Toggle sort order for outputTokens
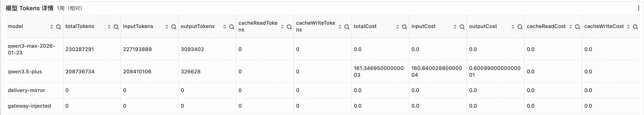The height and width of the screenshot is (115, 644). tap(225, 27)
